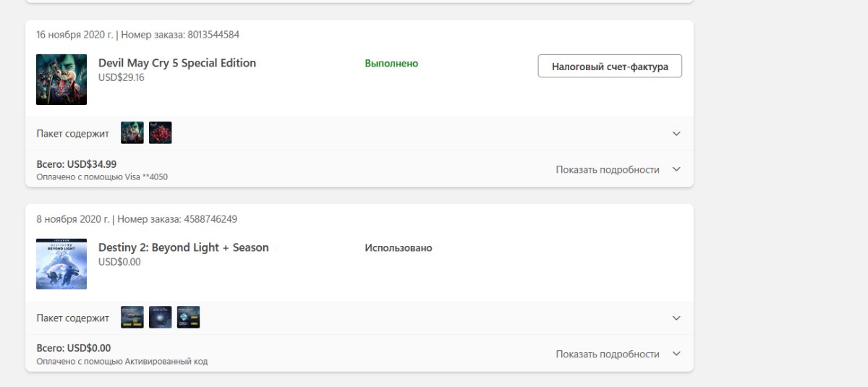
Task: Click first bundle icon in Devil May Cry package
Action: pos(132,133)
